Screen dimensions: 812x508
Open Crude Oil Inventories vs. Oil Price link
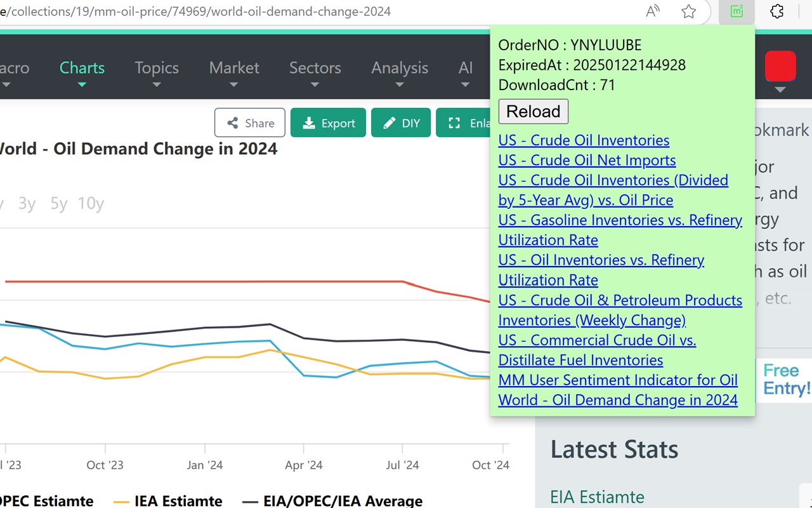[x=613, y=190]
